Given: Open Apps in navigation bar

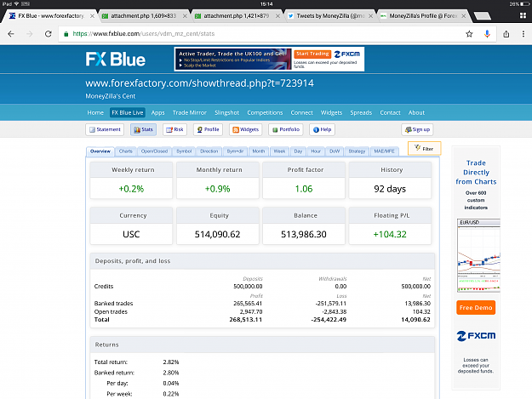Looking at the screenshot, I should coord(157,112).
